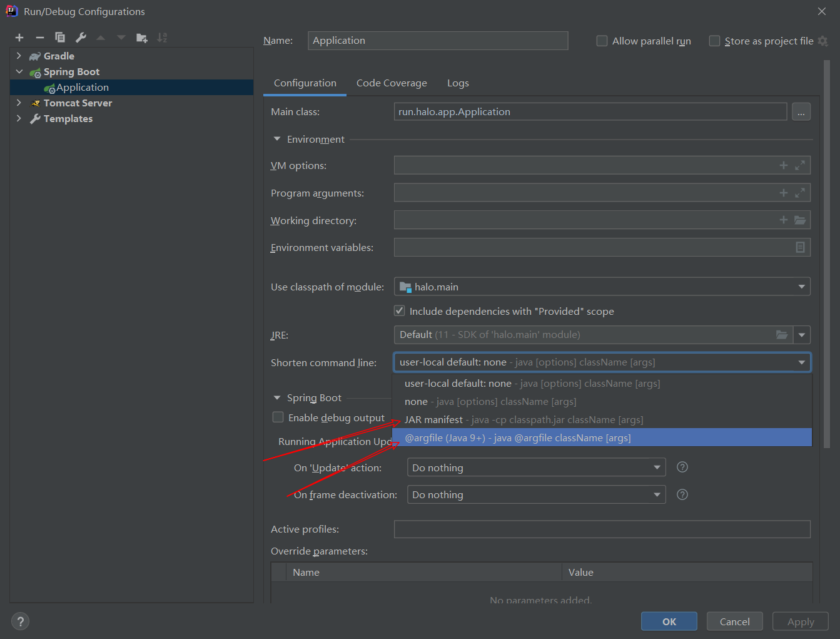Image resolution: width=840 pixels, height=639 pixels.
Task: Click the Active profiles input field
Action: click(x=602, y=529)
